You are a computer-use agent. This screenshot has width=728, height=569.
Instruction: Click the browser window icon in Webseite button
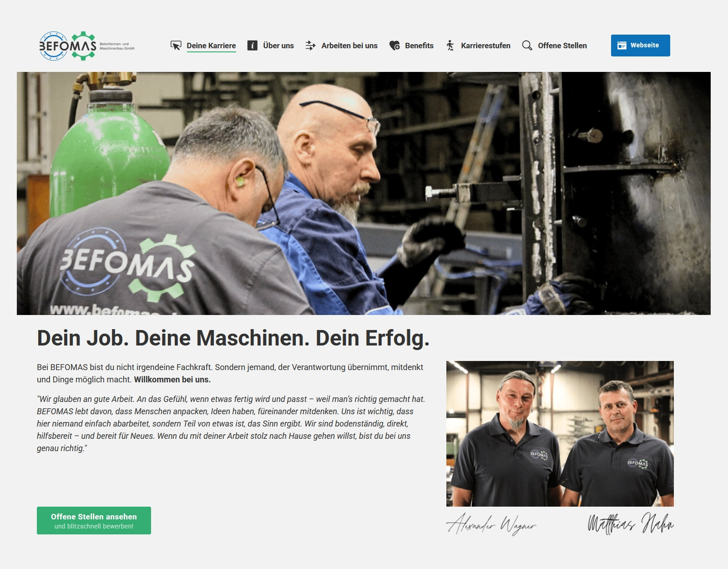(622, 46)
